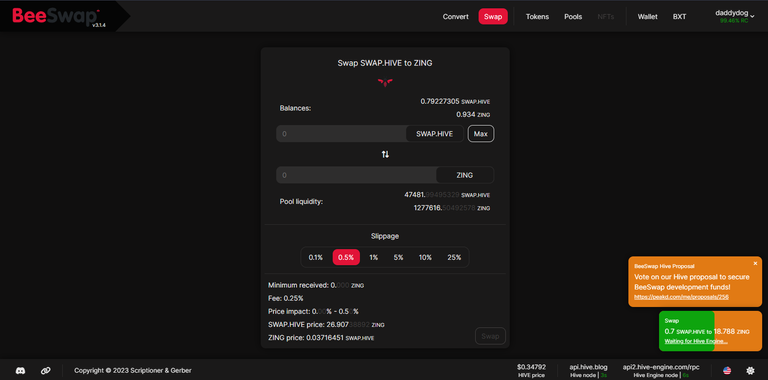The height and width of the screenshot is (380, 768).
Task: Select 25% slippage
Action: coord(454,258)
